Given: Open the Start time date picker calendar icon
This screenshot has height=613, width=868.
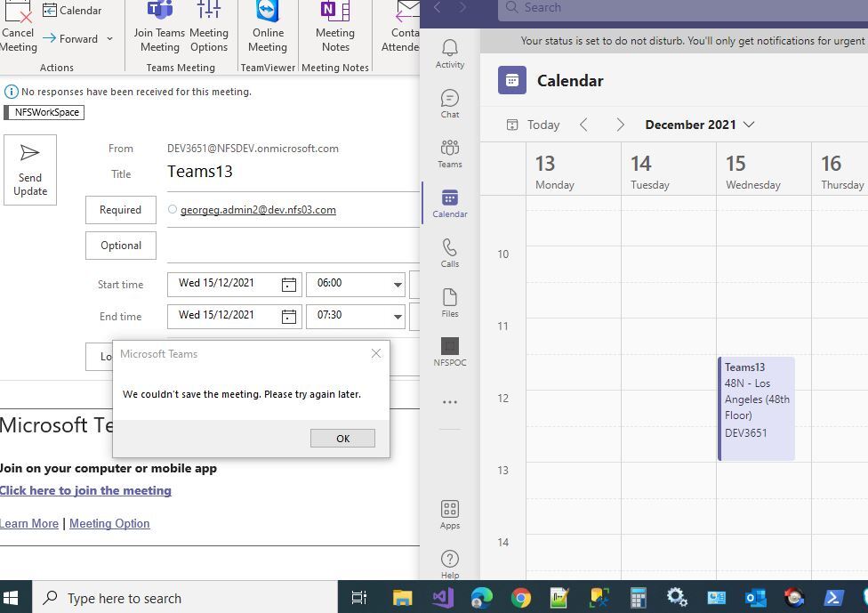Looking at the screenshot, I should point(289,285).
